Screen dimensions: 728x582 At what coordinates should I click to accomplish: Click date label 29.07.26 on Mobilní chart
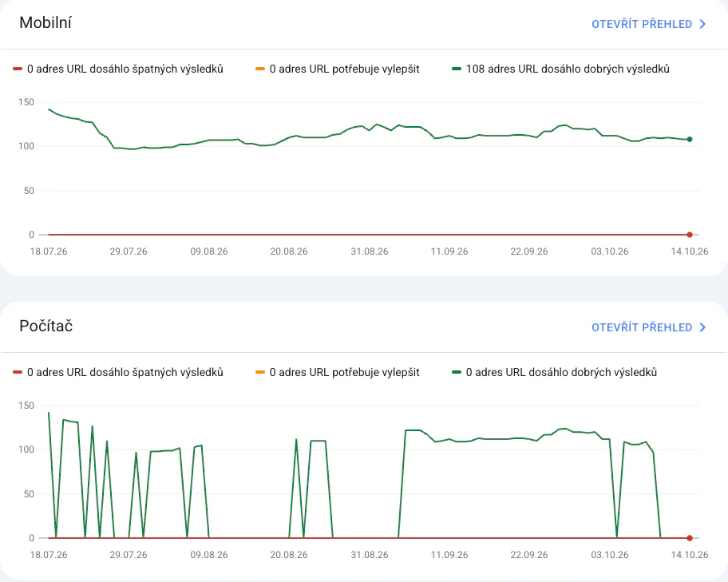click(x=129, y=251)
